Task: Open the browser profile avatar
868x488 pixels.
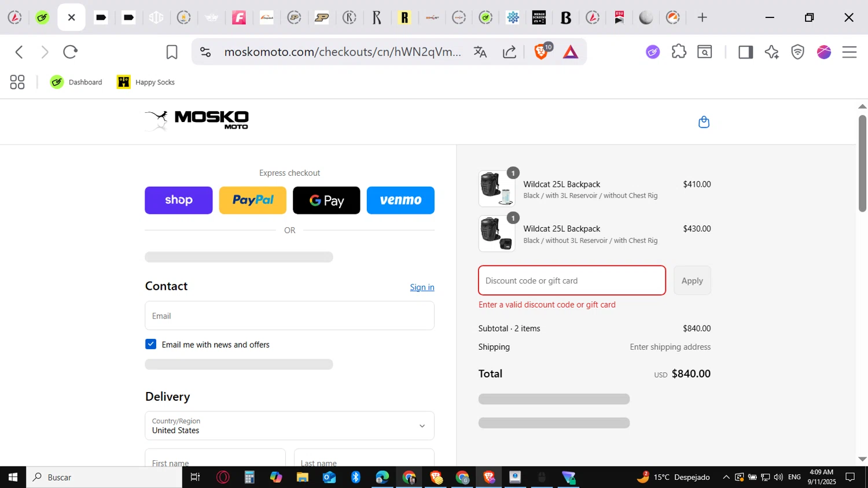Action: point(824,52)
